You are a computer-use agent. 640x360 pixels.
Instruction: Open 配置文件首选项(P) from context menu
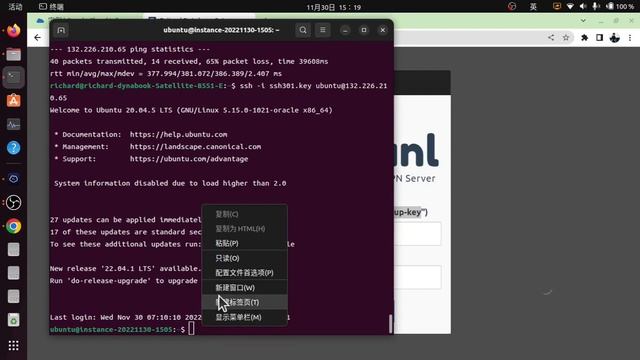[x=245, y=273]
